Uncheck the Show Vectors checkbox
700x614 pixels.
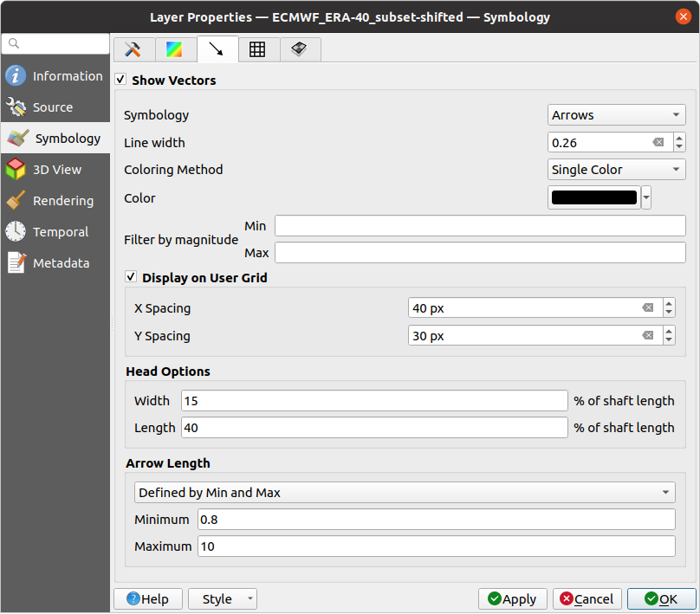click(121, 80)
